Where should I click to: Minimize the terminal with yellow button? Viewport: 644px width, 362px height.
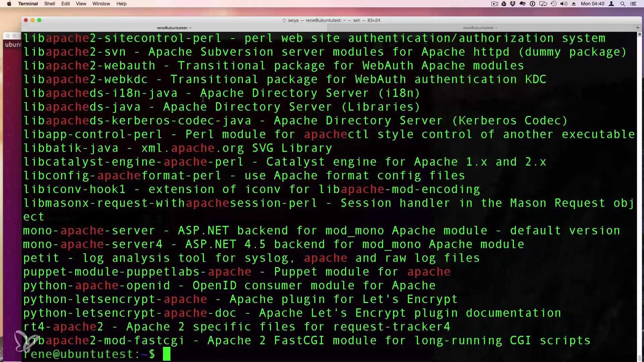tap(33, 20)
